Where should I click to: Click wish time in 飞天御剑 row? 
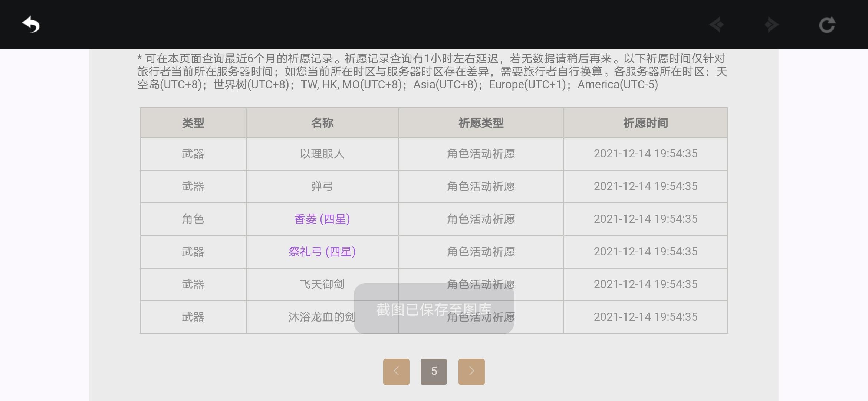[645, 284]
